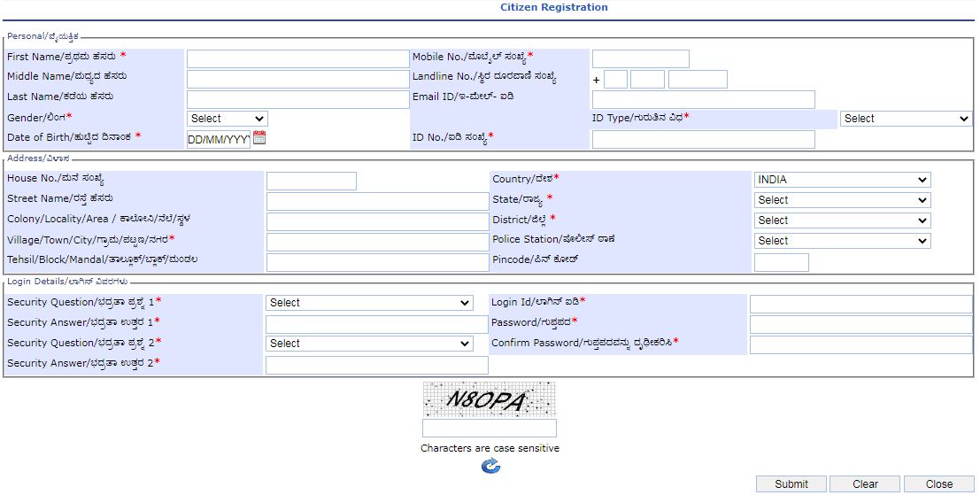Click the landline area code box
The width and height of the screenshot is (980, 495).
point(647,80)
